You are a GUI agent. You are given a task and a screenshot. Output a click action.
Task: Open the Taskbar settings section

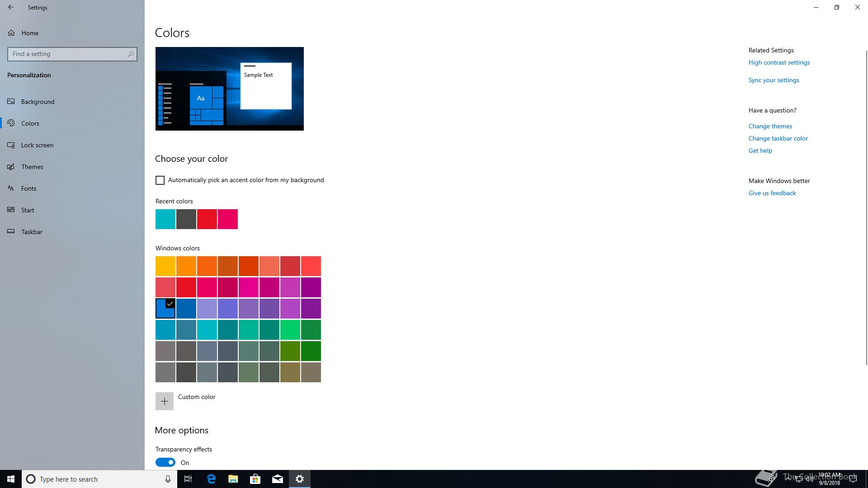(32, 232)
